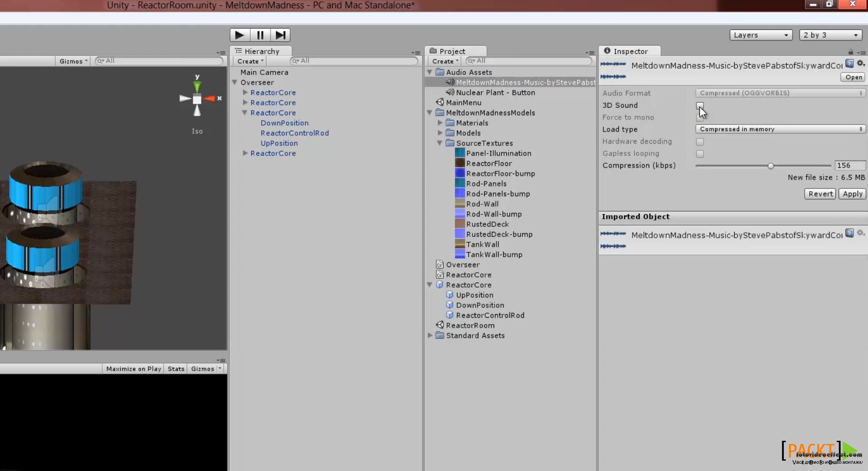Select UpPosition in Hierarchy
The image size is (868, 471).
(x=279, y=143)
